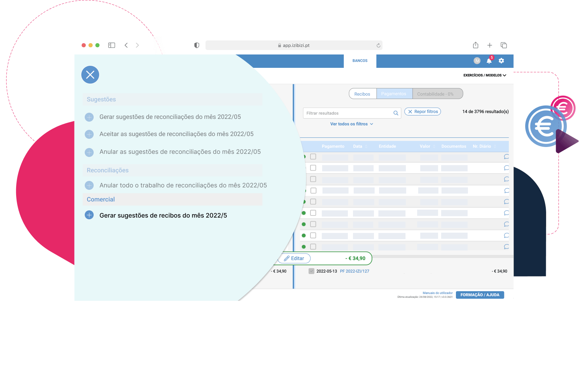Close the suggestions overlay panel
This screenshot has width=588, height=369.
[x=90, y=75]
